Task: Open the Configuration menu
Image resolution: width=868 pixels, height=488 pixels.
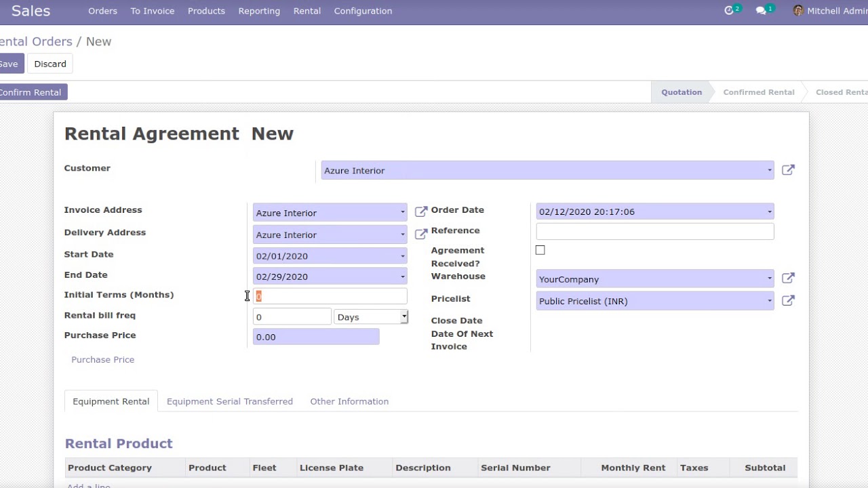Action: coord(363,11)
